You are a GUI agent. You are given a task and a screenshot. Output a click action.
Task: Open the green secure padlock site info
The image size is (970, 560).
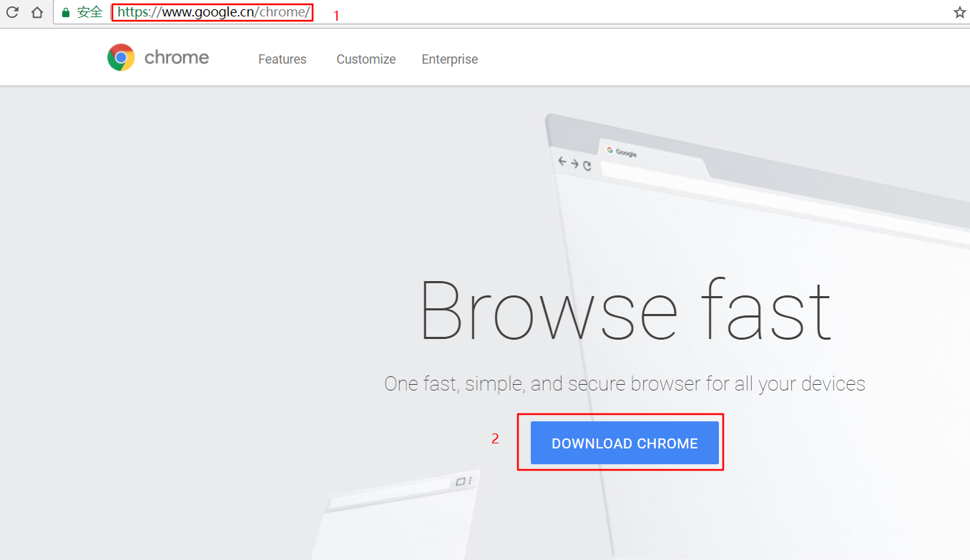tap(66, 12)
